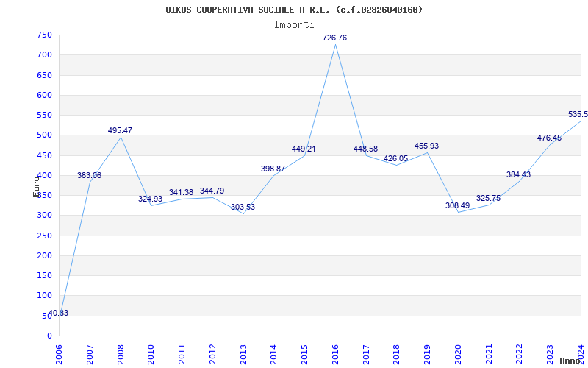
Task: Select the 2014 x-axis label
Action: (x=273, y=354)
